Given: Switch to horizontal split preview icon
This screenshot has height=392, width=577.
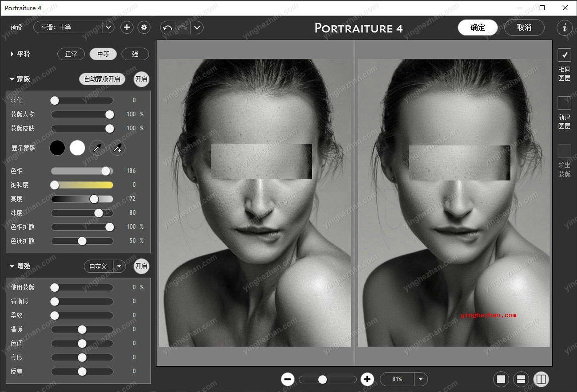Looking at the screenshot, I should pos(521,379).
